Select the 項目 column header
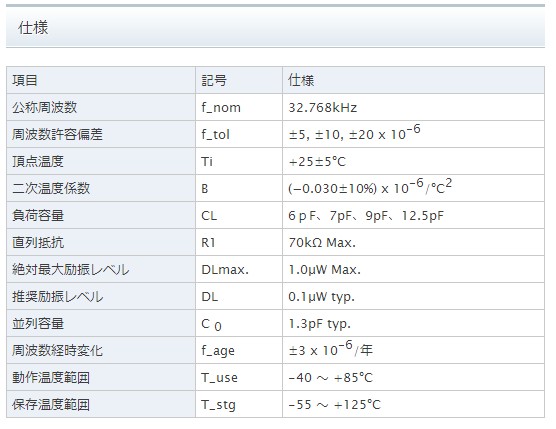This screenshot has height=429, width=556. point(24,80)
